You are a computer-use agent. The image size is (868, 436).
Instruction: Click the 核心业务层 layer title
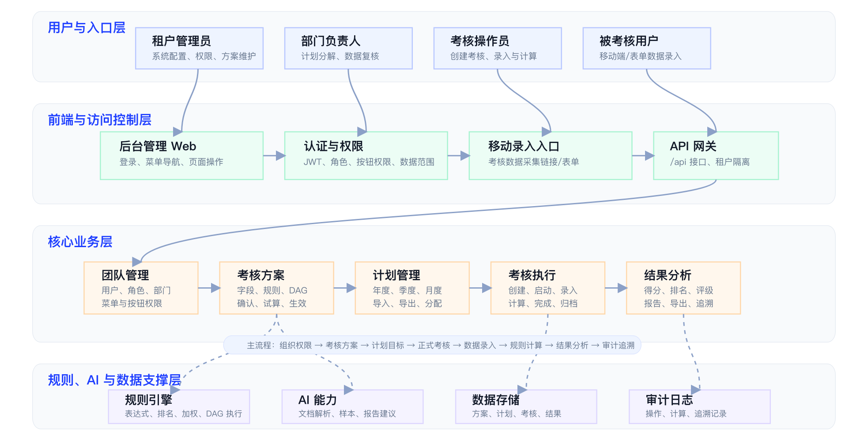pyautogui.click(x=80, y=242)
